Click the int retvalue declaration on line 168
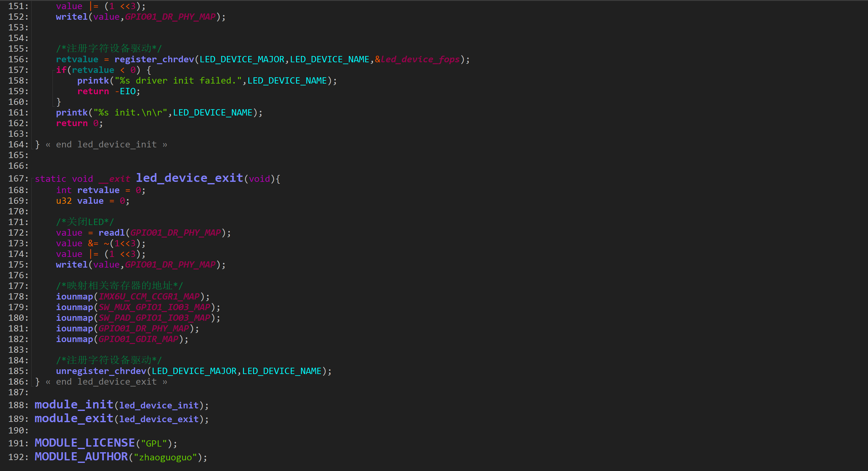 [101, 190]
